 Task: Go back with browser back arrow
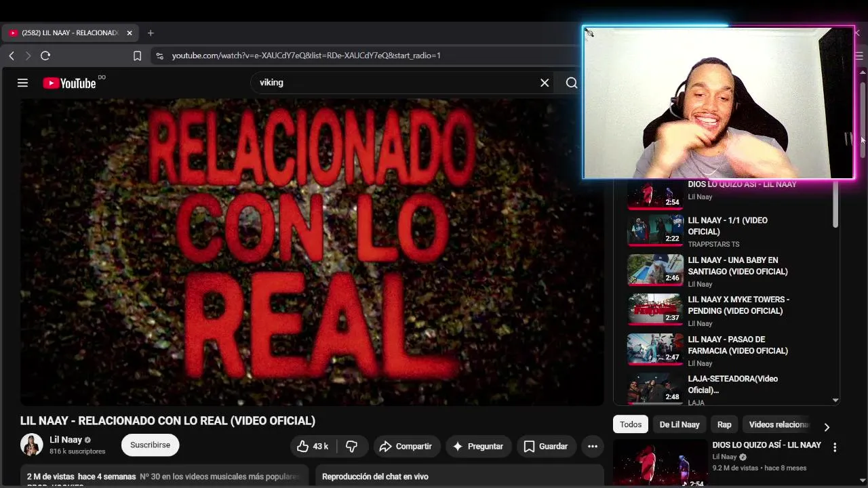coord(12,56)
